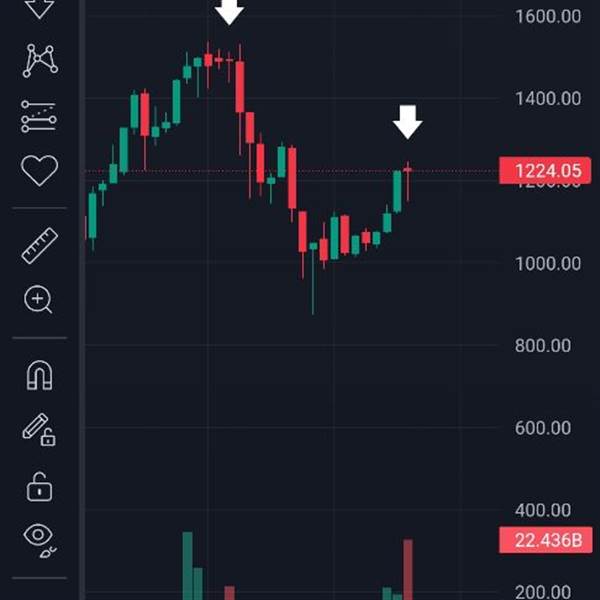600x600 pixels.
Task: Toggle stay in drawing mode pencil lock
Action: point(39,429)
